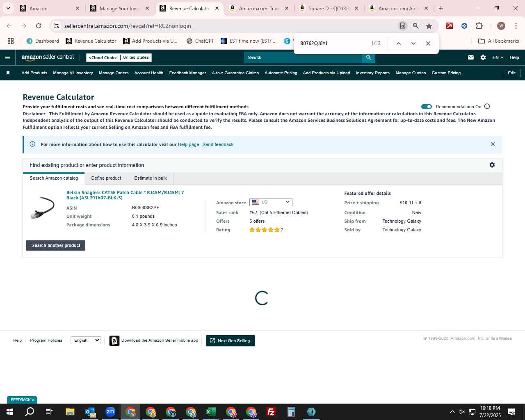Open Chrome three-dot menu

(516, 26)
